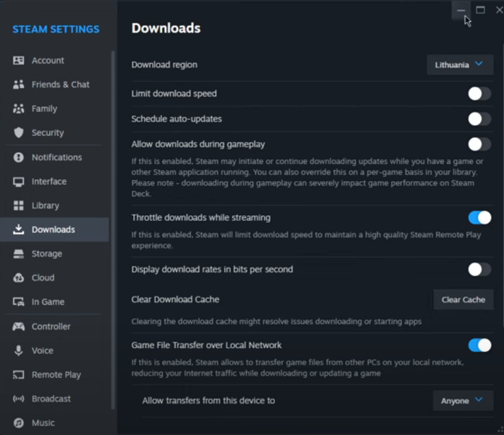Select the Cloud icon in sidebar
Image resolution: width=504 pixels, height=435 pixels.
(x=19, y=278)
